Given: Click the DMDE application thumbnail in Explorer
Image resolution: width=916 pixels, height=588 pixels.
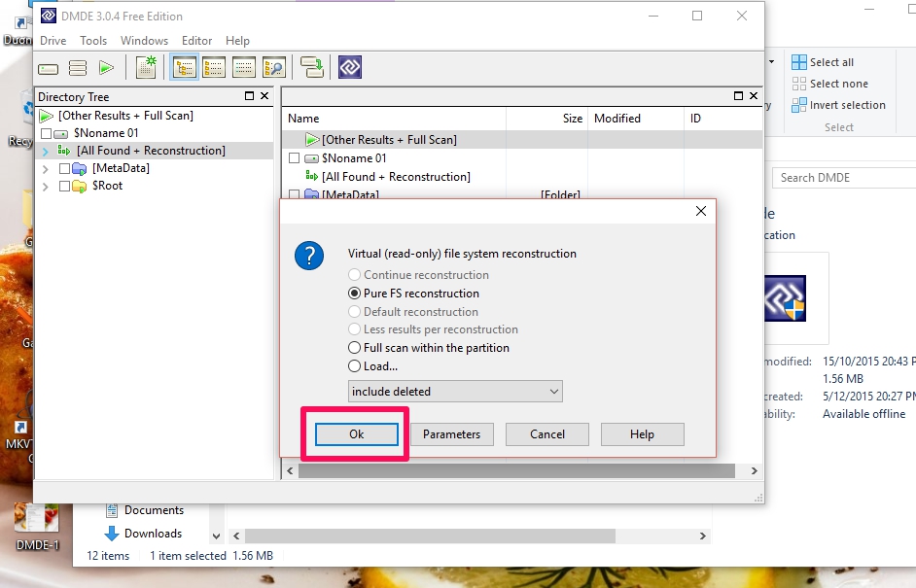Looking at the screenshot, I should point(785,298).
